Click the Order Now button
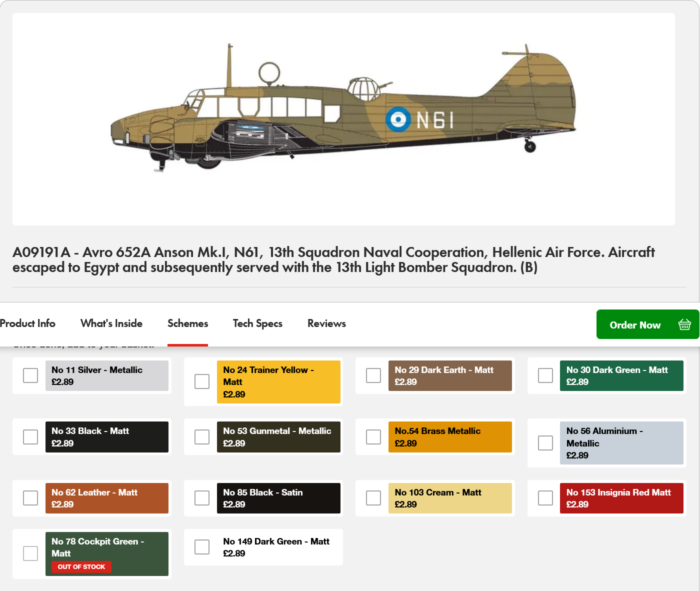700x591 pixels. 647,324
